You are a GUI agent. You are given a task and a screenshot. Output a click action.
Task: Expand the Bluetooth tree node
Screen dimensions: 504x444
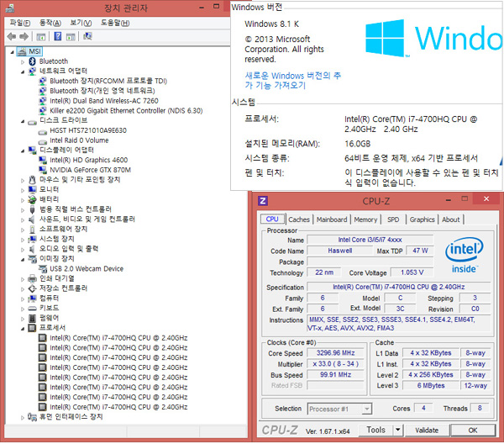click(23, 61)
